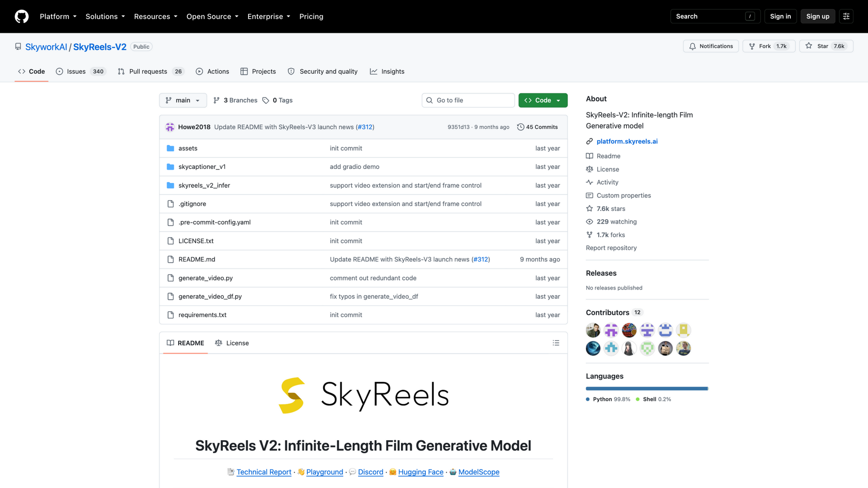Expand the Open Source menu
The width and height of the screenshot is (868, 488).
212,16
